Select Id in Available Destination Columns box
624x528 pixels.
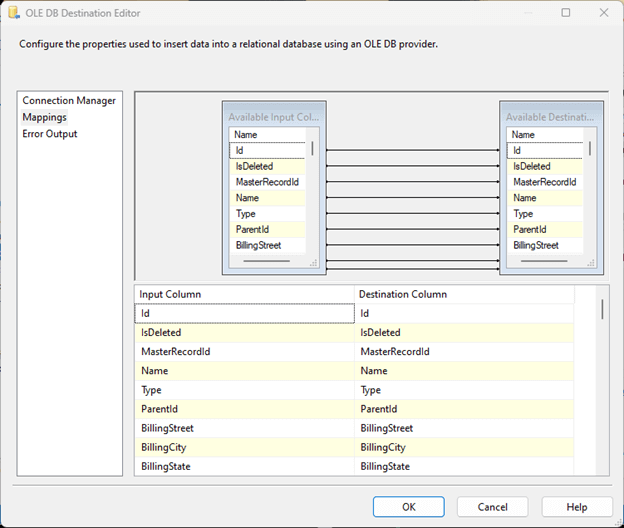(545, 150)
